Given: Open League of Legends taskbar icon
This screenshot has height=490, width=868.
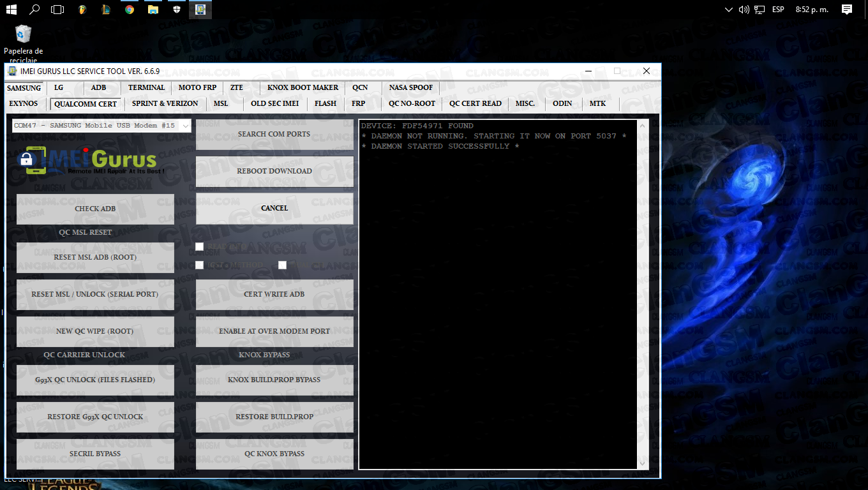Looking at the screenshot, I should coord(105,10).
